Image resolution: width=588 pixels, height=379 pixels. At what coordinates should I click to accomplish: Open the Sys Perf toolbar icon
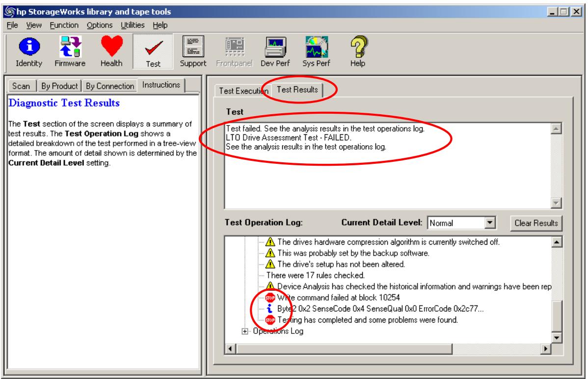point(316,52)
